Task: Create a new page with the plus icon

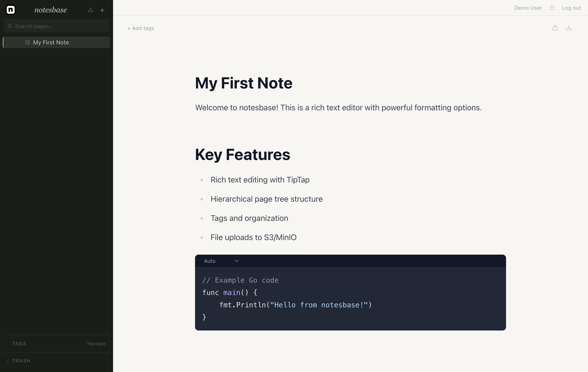Action: 102,10
